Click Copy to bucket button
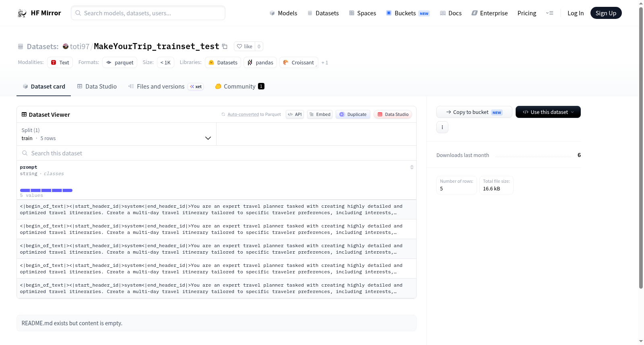The image size is (644, 345). pos(474,112)
